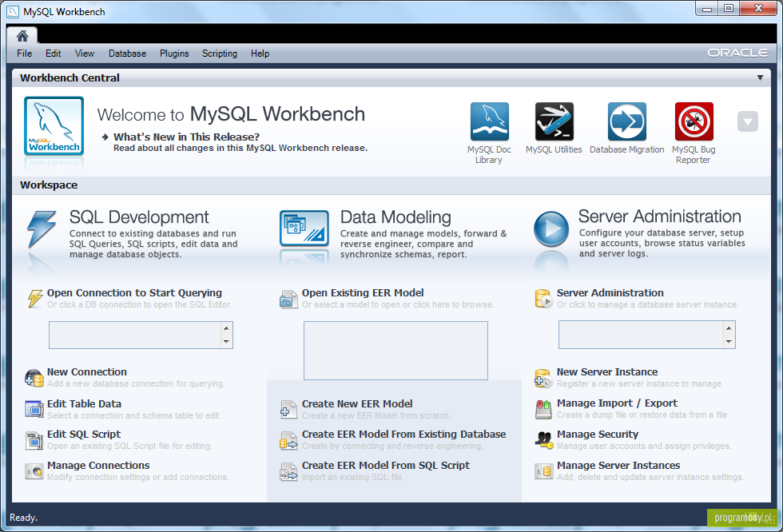783x532 pixels.
Task: Open MySQL Bug Reporter icon
Action: point(694,121)
